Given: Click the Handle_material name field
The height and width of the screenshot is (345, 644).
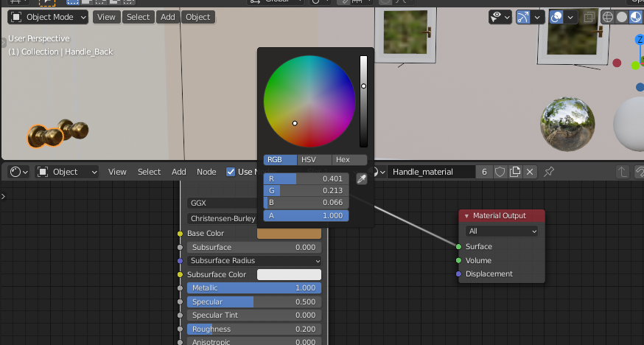Looking at the screenshot, I should [431, 172].
